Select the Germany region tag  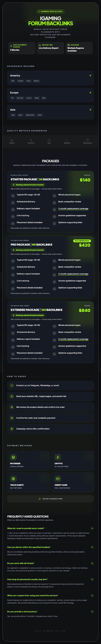[x=20, y=98]
